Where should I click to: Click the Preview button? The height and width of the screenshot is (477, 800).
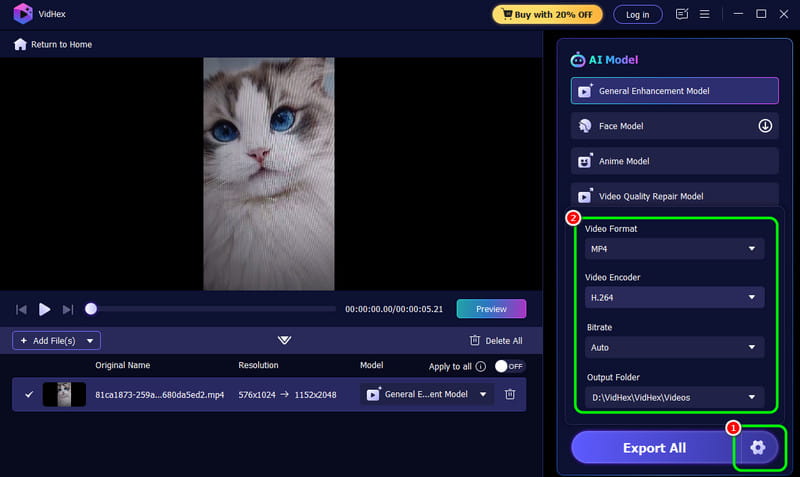coord(490,309)
